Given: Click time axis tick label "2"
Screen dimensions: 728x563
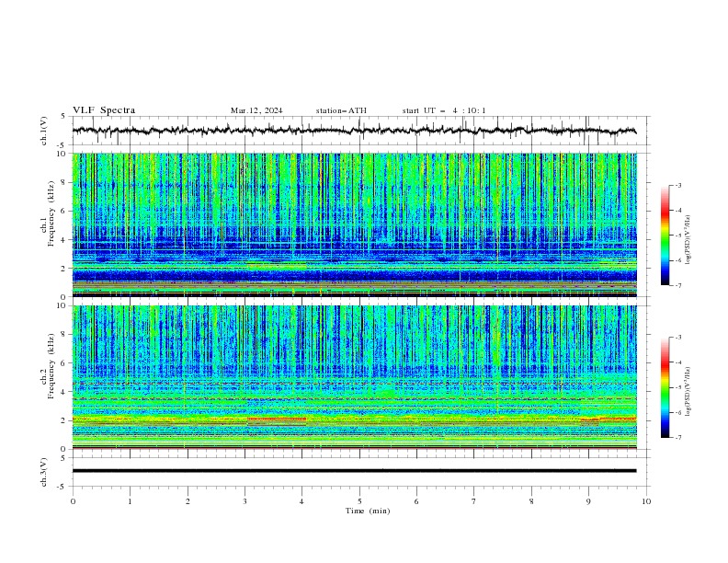Looking at the screenshot, I should coord(188,501).
